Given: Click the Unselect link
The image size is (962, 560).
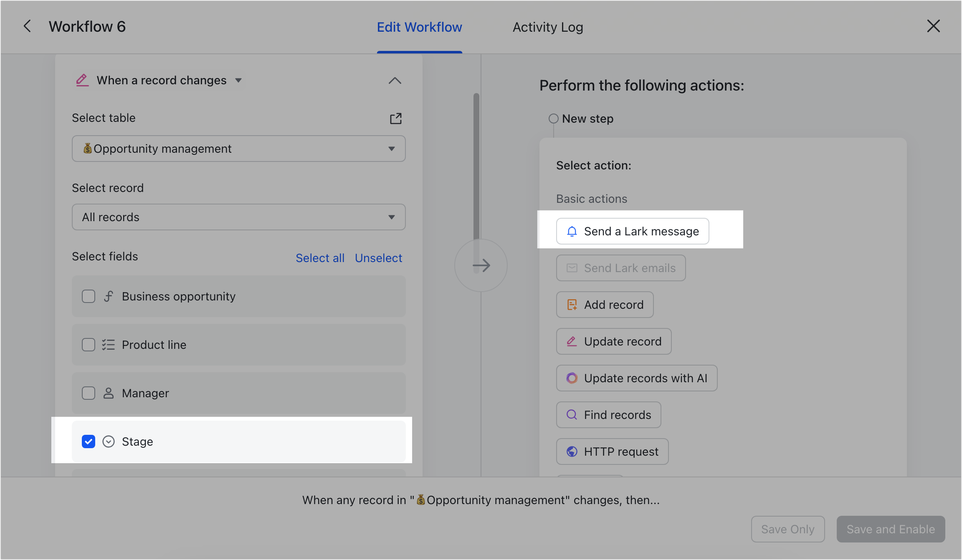Looking at the screenshot, I should [x=379, y=258].
